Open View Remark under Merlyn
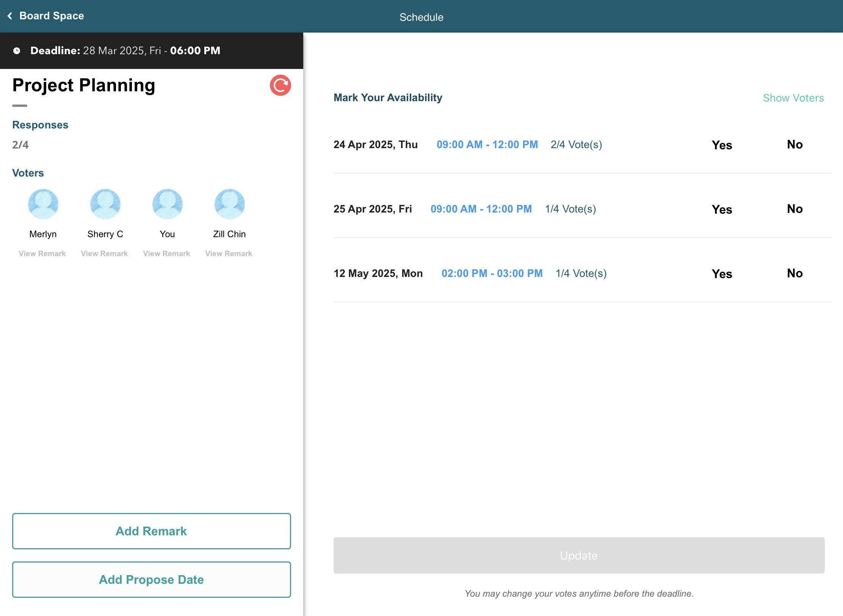The image size is (843, 616). pyautogui.click(x=42, y=253)
